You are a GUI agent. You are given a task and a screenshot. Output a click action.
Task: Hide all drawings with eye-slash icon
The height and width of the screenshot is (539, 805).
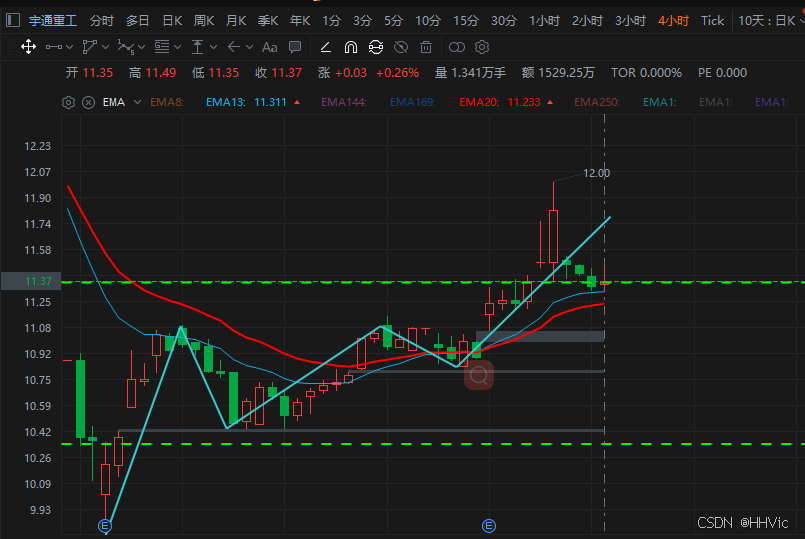pyautogui.click(x=401, y=47)
